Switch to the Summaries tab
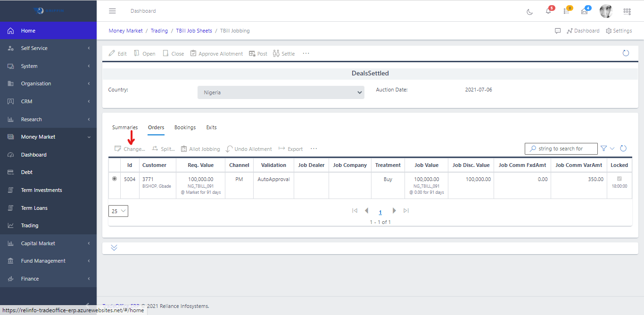 (125, 127)
